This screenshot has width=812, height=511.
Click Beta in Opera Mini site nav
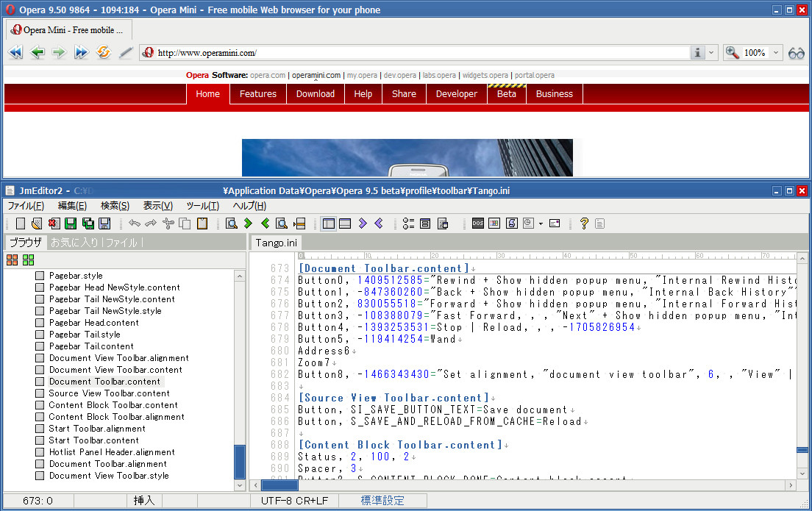click(x=507, y=93)
